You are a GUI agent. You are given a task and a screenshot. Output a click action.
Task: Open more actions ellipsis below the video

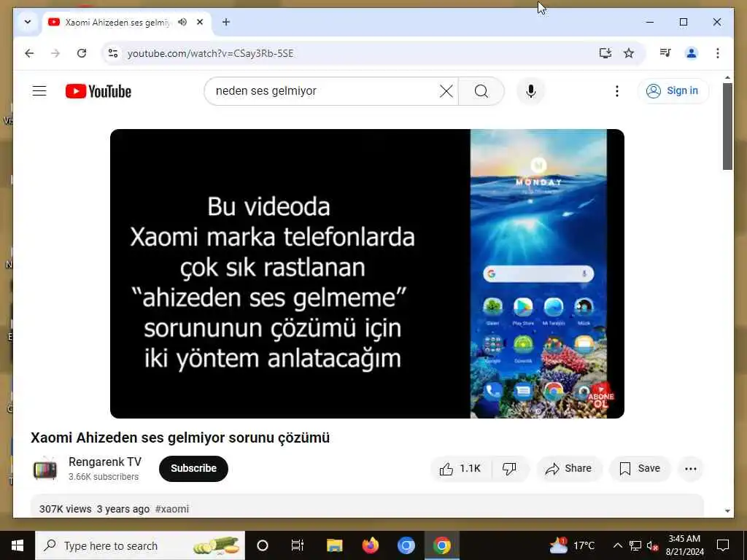(691, 469)
